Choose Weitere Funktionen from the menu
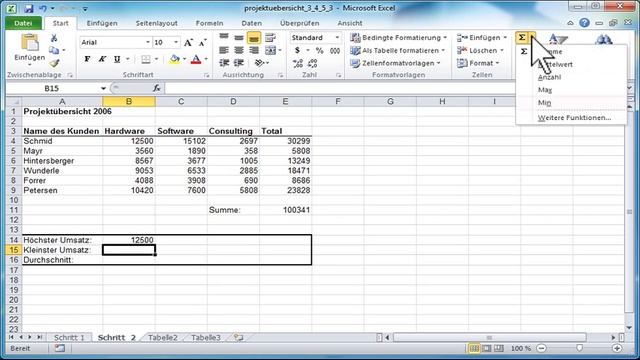Image resolution: width=640 pixels, height=360 pixels. coord(574,118)
